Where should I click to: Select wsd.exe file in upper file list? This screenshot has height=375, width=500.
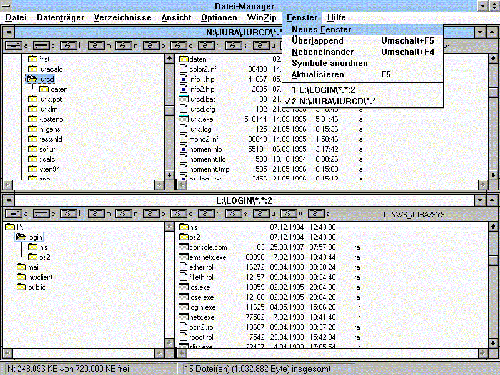197,119
